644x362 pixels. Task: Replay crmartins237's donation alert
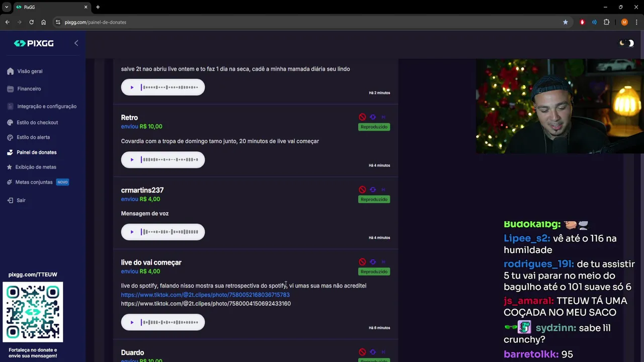point(373,190)
